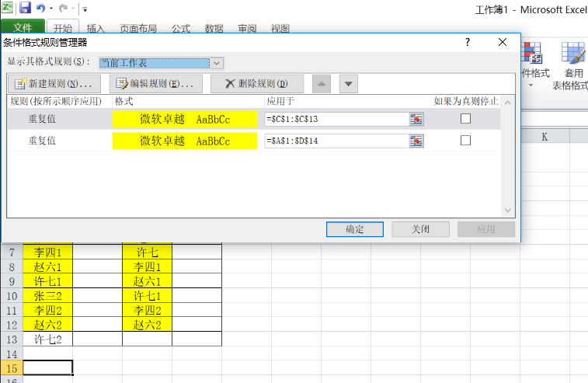Viewport: 588px width, 383px height.
Task: Click rule list scrollbar up arrow
Action: click(508, 103)
